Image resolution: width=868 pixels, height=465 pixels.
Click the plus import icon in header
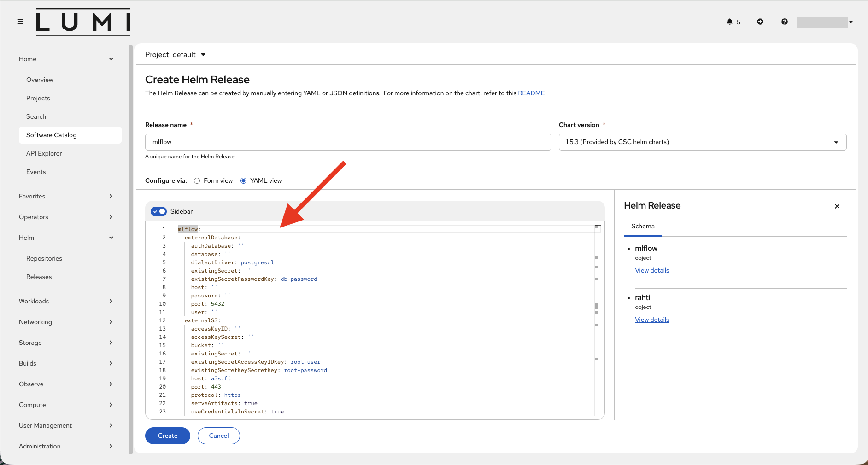pyautogui.click(x=760, y=22)
